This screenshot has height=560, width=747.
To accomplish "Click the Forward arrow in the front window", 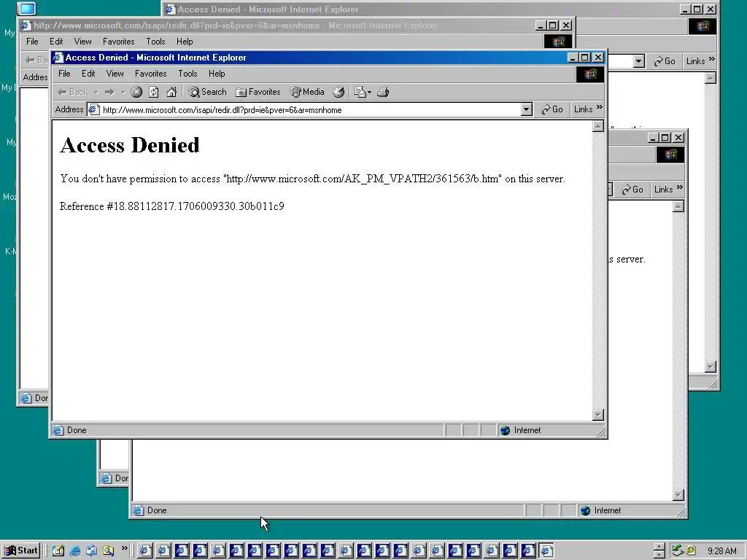I will tap(109, 92).
